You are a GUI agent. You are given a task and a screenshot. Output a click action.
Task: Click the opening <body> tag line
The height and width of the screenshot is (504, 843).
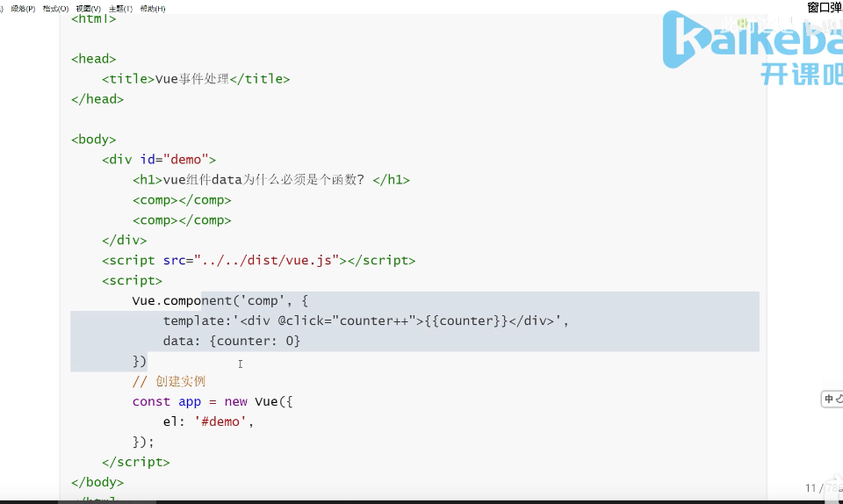pyautogui.click(x=94, y=139)
